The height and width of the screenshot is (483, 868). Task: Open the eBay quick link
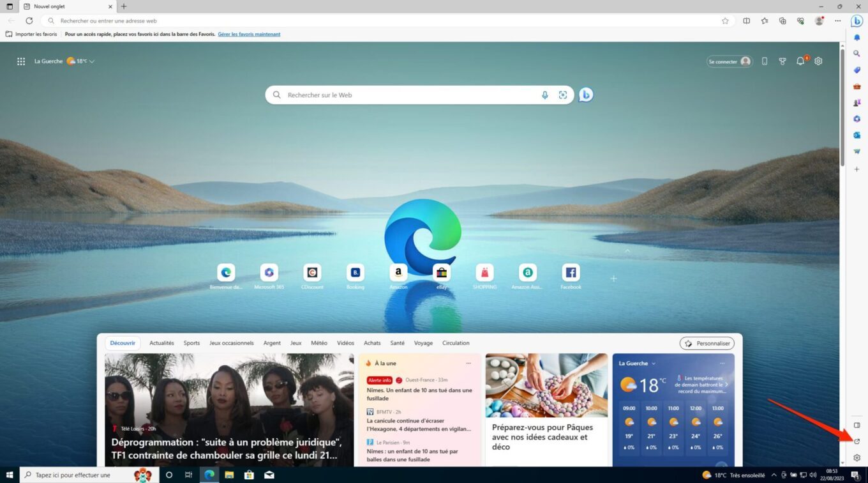[442, 277]
